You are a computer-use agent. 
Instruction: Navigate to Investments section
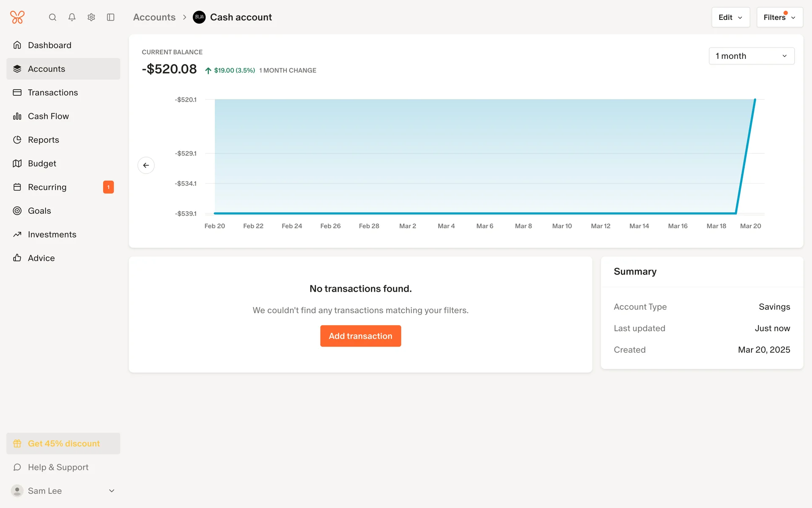click(52, 235)
